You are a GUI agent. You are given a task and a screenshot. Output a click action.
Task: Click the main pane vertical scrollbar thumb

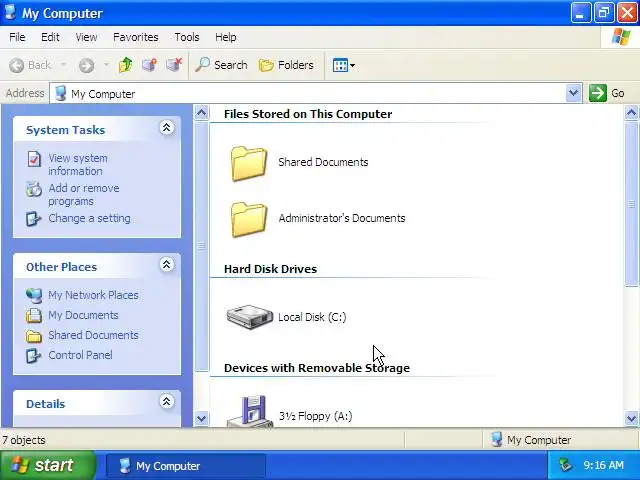(x=631, y=204)
